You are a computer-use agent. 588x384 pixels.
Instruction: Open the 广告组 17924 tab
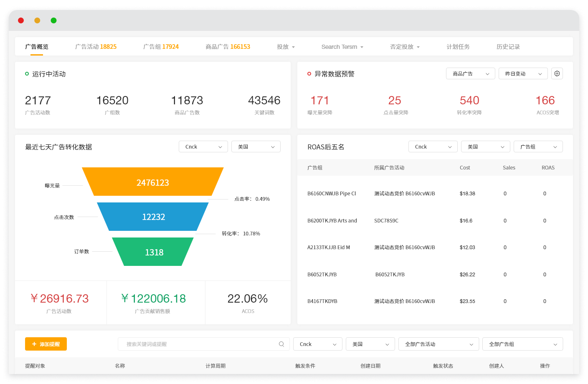(161, 47)
